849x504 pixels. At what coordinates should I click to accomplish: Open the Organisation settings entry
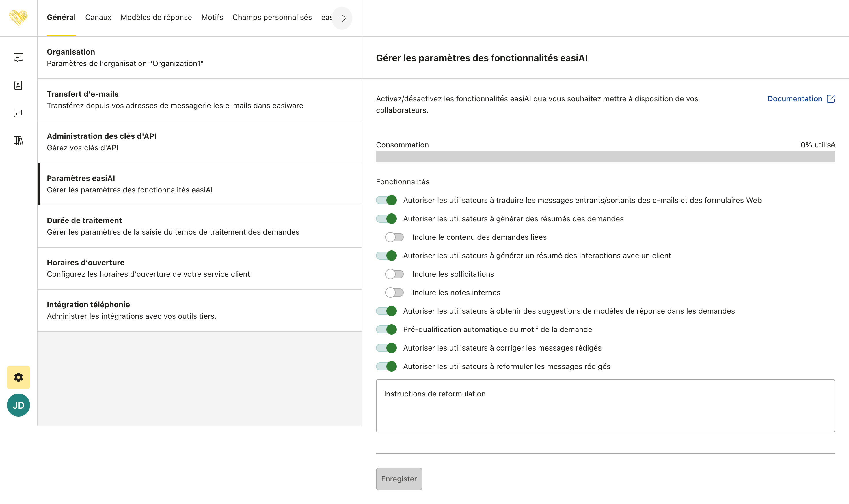[x=200, y=58]
